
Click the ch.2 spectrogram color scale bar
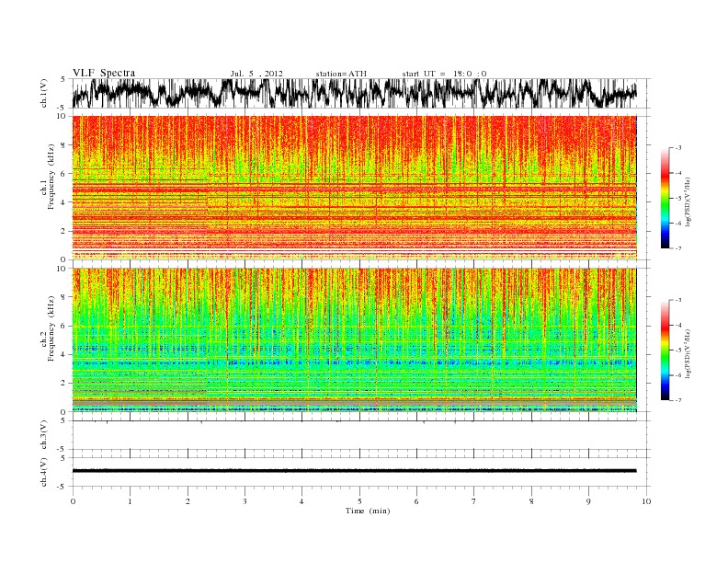[665, 350]
